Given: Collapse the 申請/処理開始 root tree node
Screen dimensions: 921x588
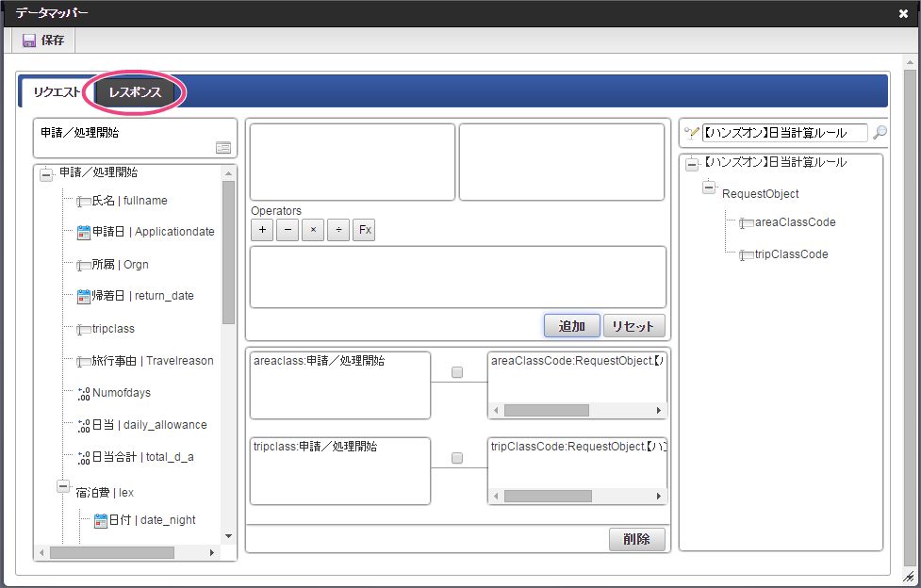Looking at the screenshot, I should (47, 173).
